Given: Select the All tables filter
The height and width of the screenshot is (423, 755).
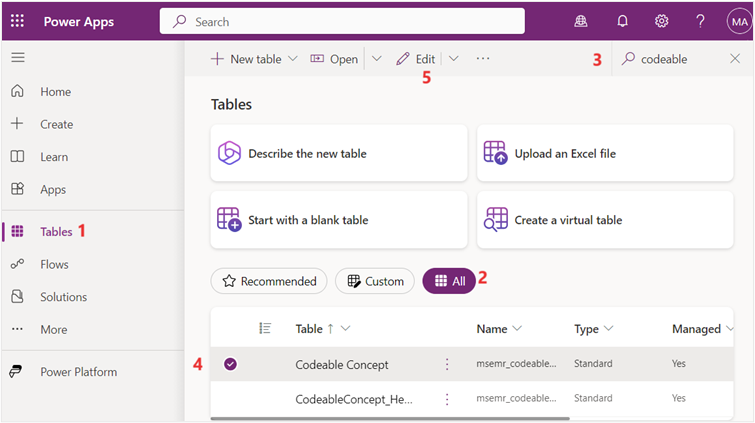Looking at the screenshot, I should pyautogui.click(x=449, y=281).
